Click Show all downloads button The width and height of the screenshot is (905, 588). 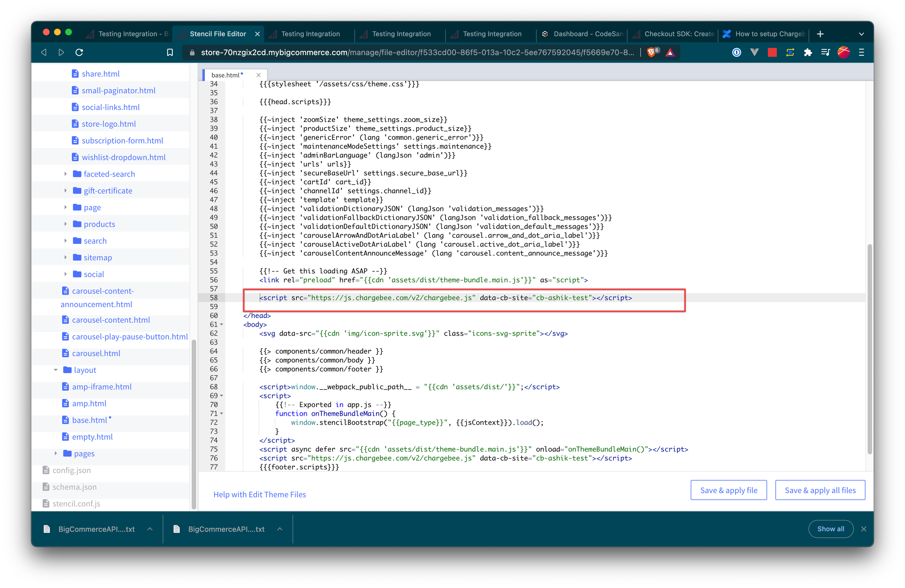click(830, 529)
